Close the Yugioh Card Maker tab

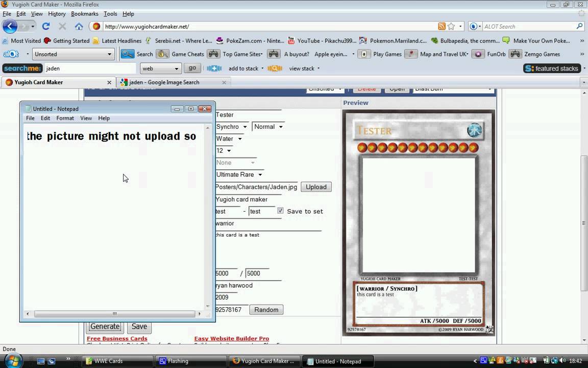pos(109,82)
